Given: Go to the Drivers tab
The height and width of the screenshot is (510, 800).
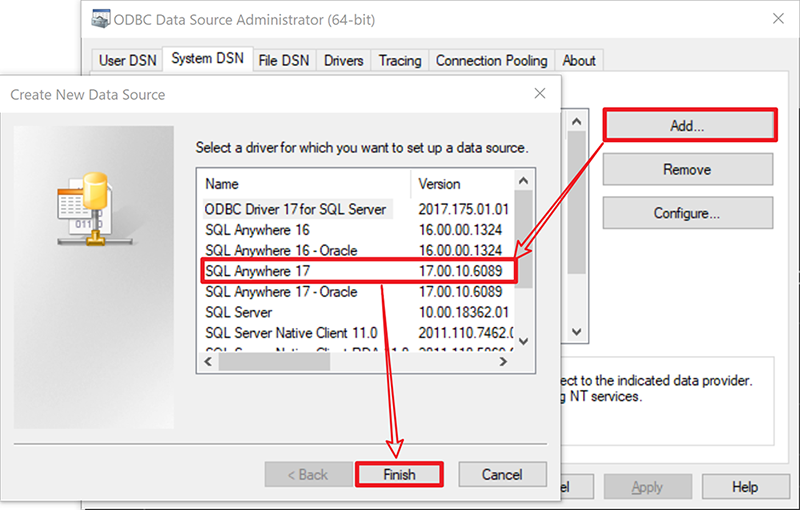Looking at the screenshot, I should [344, 60].
